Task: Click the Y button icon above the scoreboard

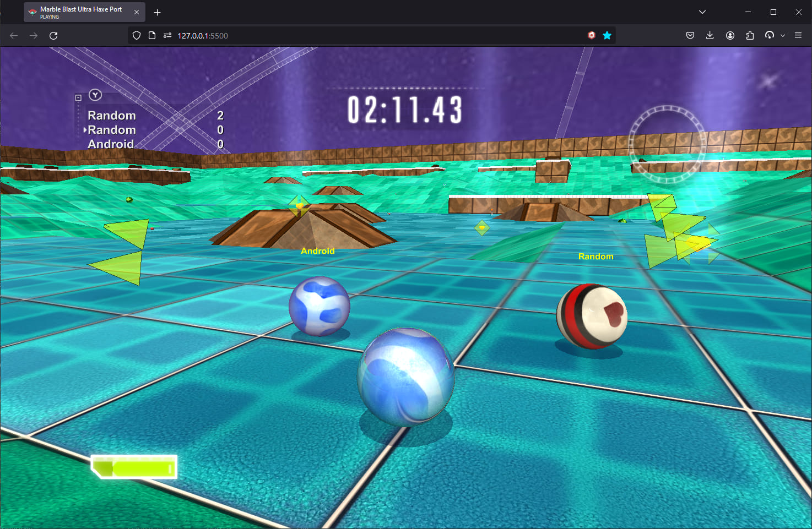Action: click(95, 95)
